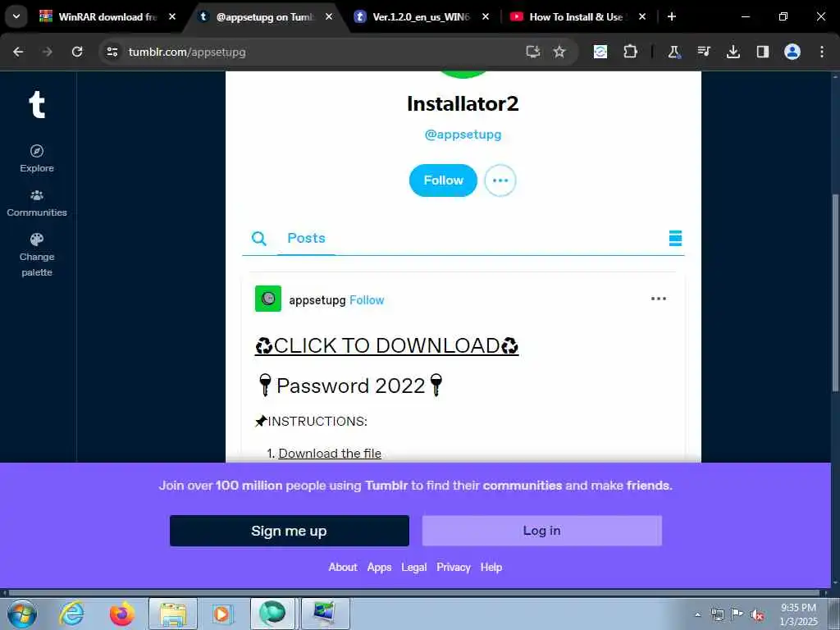Open the media control icon
The width and height of the screenshot is (840, 630).
(703, 52)
